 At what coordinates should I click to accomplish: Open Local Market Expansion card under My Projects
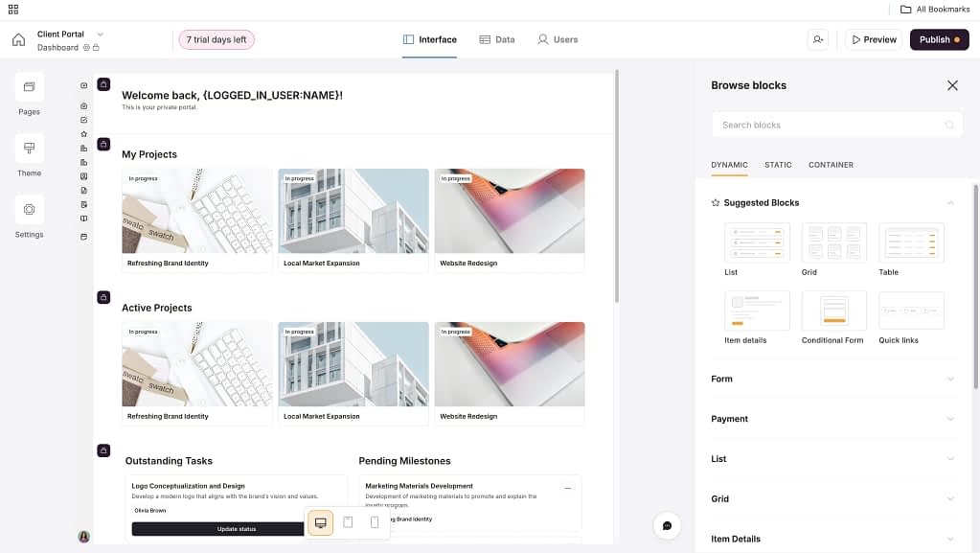coord(353,220)
